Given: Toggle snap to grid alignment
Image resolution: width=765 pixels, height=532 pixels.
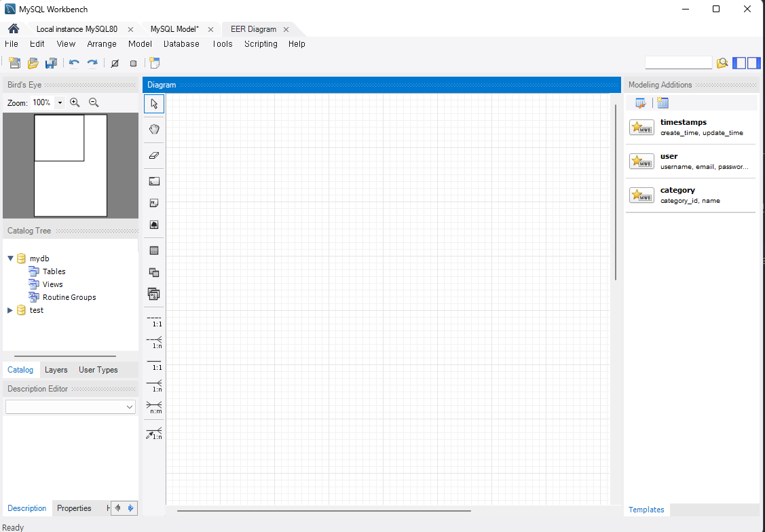Looking at the screenshot, I should [133, 63].
